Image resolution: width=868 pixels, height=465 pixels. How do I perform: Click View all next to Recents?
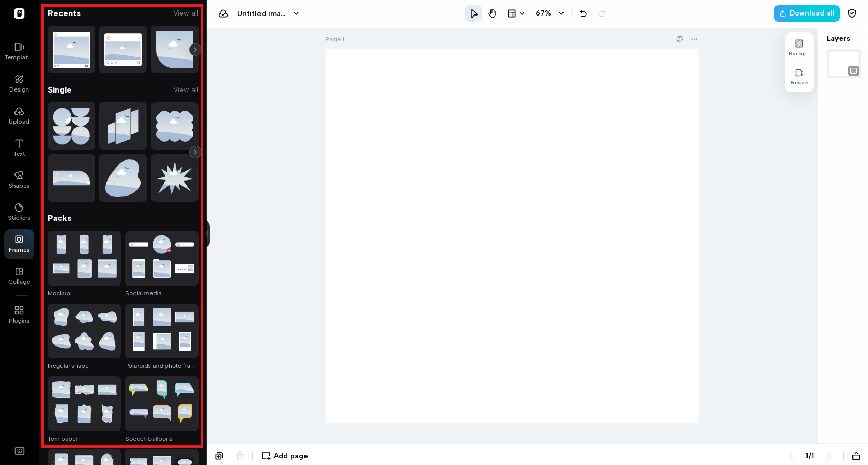(186, 13)
